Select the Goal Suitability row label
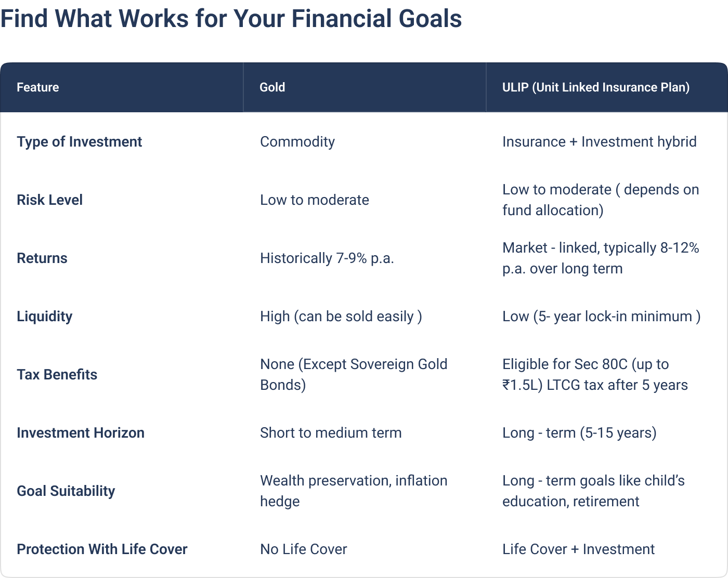Image resolution: width=728 pixels, height=578 pixels. pos(66,491)
